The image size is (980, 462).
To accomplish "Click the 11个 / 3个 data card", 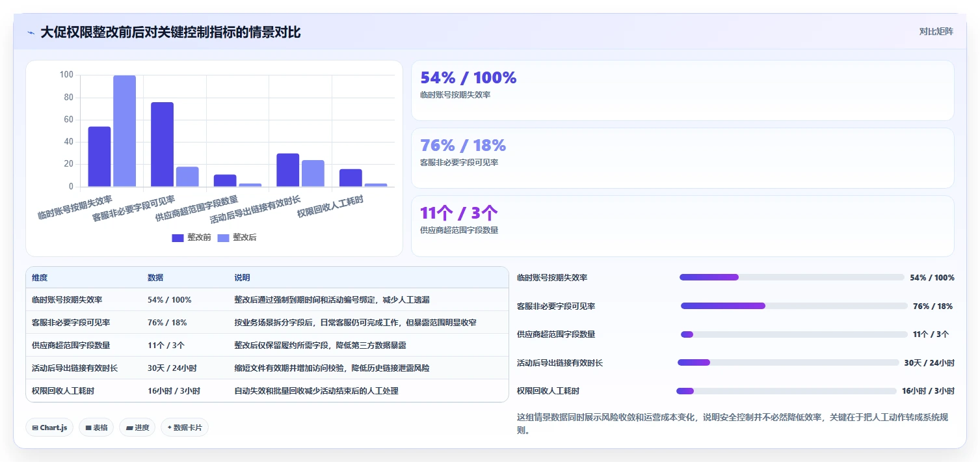I will [x=682, y=226].
